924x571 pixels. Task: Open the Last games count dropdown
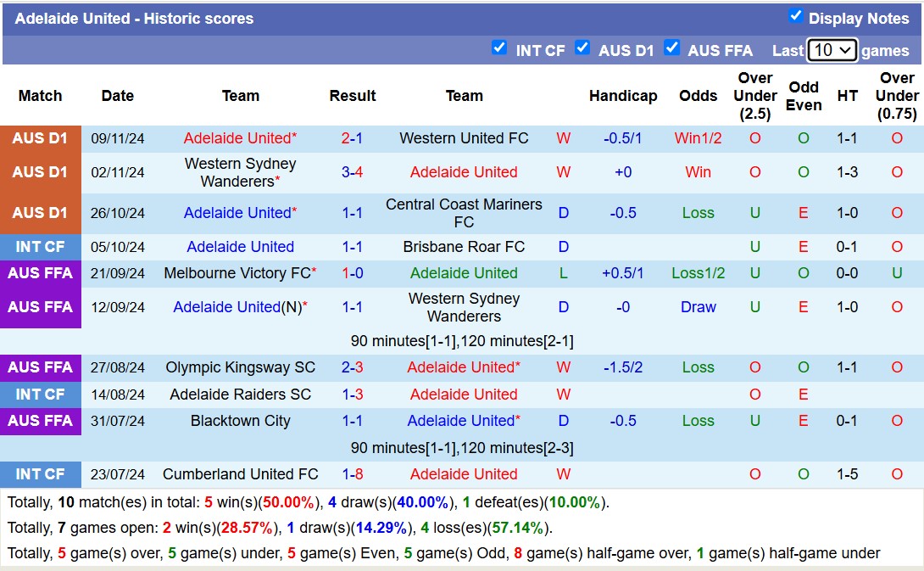point(832,50)
